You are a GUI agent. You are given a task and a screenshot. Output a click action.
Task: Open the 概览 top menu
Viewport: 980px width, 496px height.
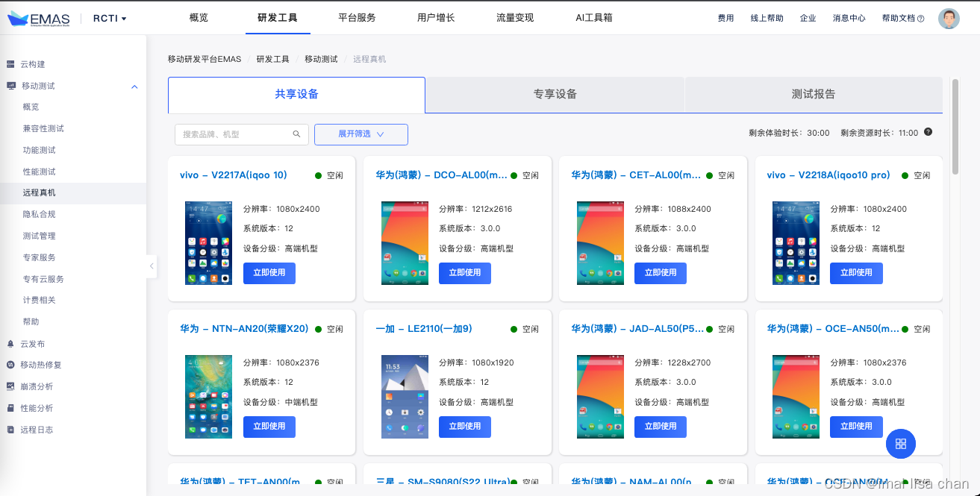pos(199,17)
